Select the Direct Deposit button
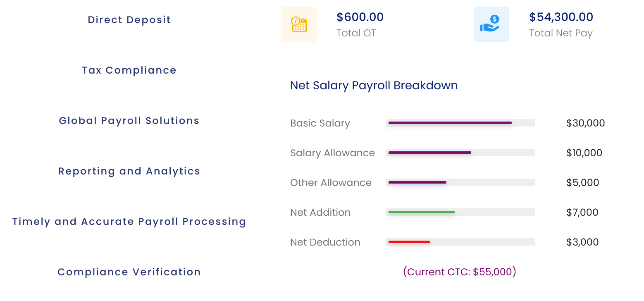 (129, 20)
